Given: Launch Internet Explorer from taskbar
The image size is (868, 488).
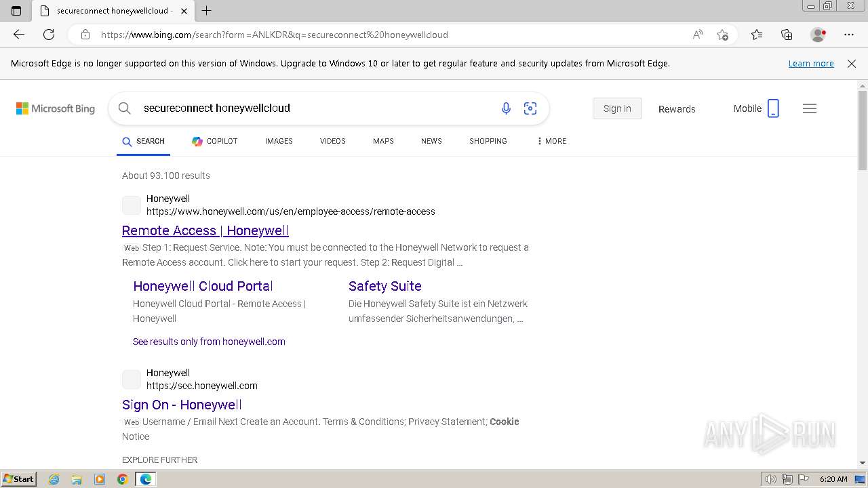Looking at the screenshot, I should click(54, 479).
